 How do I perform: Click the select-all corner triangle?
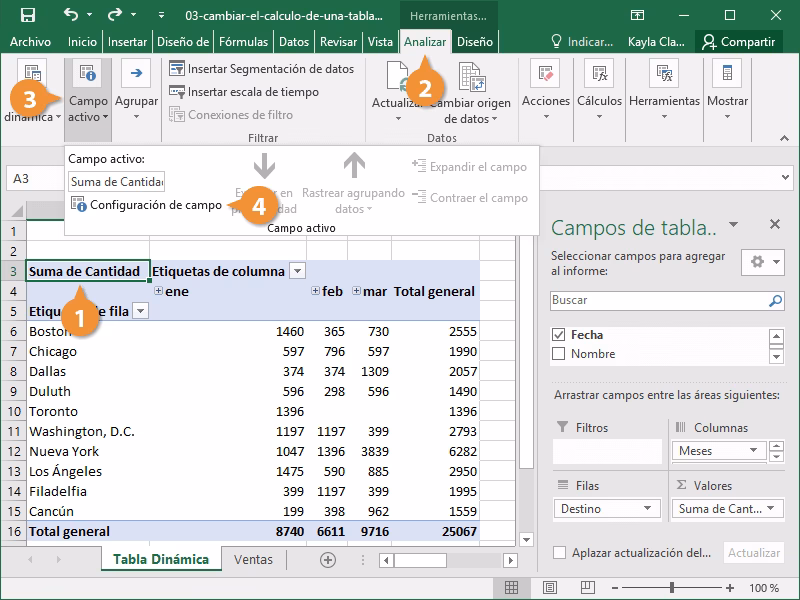(17, 211)
